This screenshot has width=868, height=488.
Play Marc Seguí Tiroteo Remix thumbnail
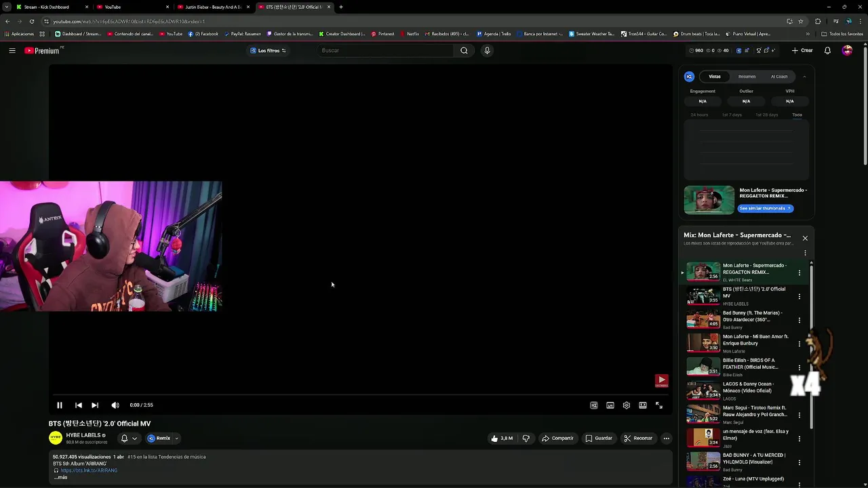click(703, 414)
